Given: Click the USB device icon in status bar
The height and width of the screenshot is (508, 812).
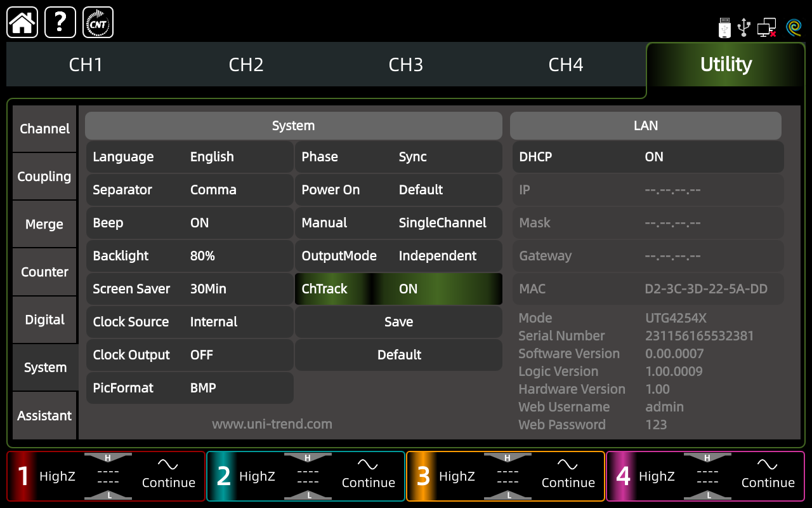Looking at the screenshot, I should coord(743,27).
